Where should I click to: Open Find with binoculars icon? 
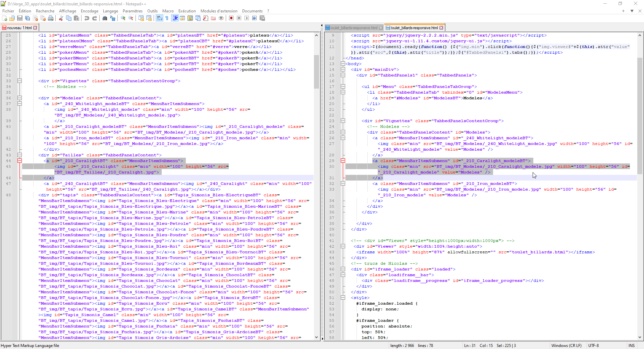pyautogui.click(x=105, y=18)
